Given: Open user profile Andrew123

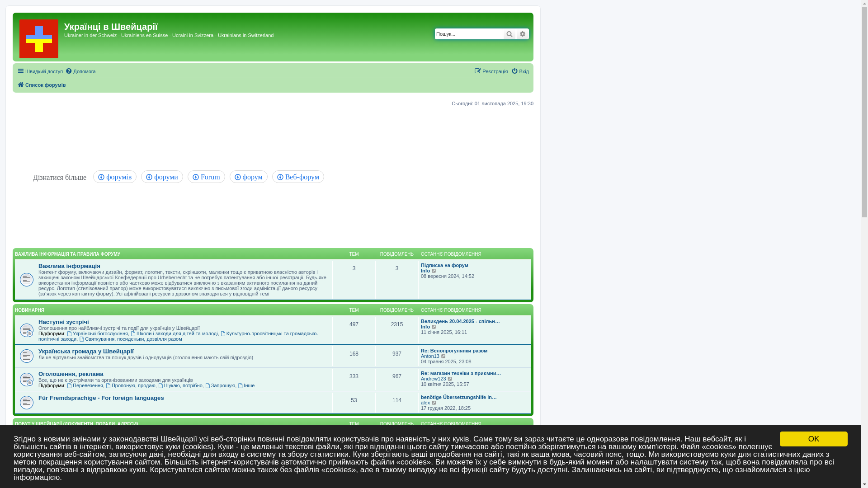Looking at the screenshot, I should [x=433, y=379].
